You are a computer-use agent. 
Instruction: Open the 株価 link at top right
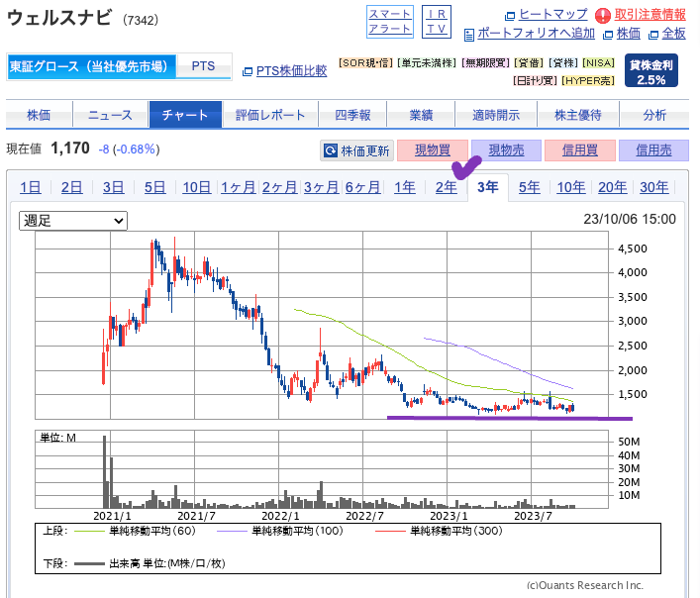point(629,34)
